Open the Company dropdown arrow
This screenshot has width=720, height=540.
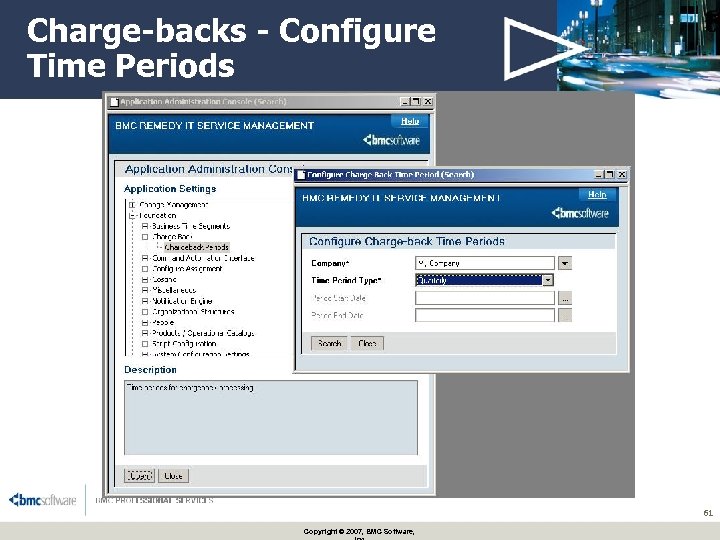pyautogui.click(x=565, y=263)
